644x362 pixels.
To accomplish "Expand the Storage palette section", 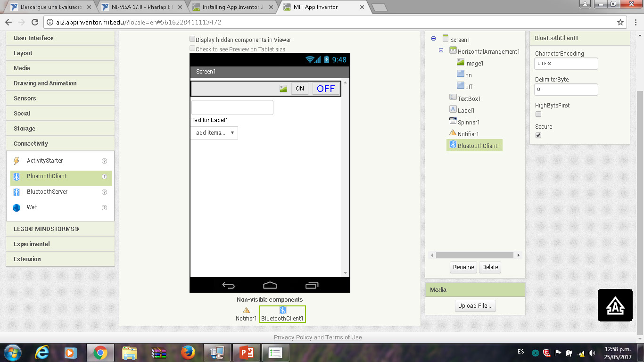I will coord(60,129).
